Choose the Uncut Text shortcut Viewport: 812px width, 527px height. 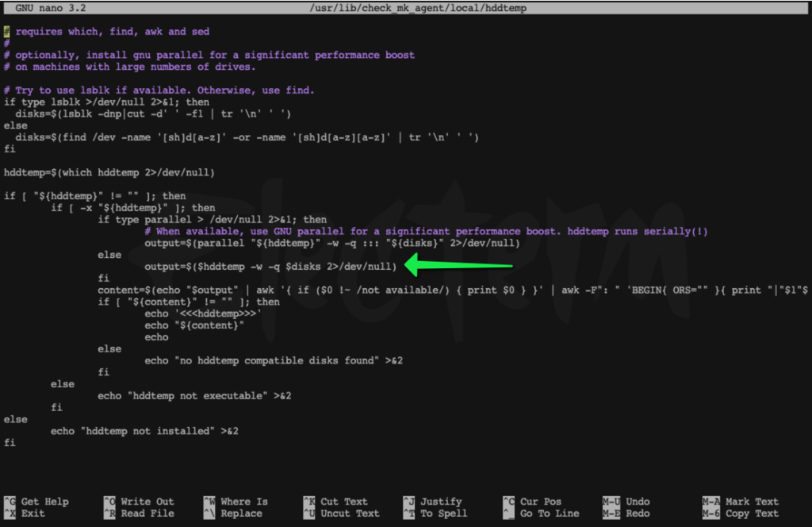click(x=341, y=514)
